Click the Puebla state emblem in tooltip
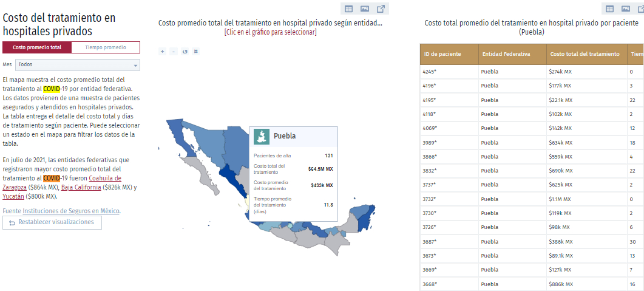Image resolution: width=644 pixels, height=291 pixels. (x=261, y=136)
